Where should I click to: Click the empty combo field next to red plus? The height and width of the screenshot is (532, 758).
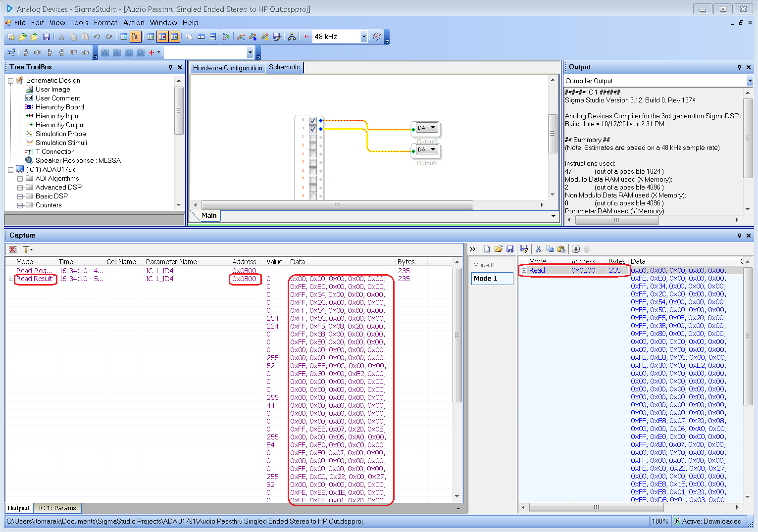205,52
